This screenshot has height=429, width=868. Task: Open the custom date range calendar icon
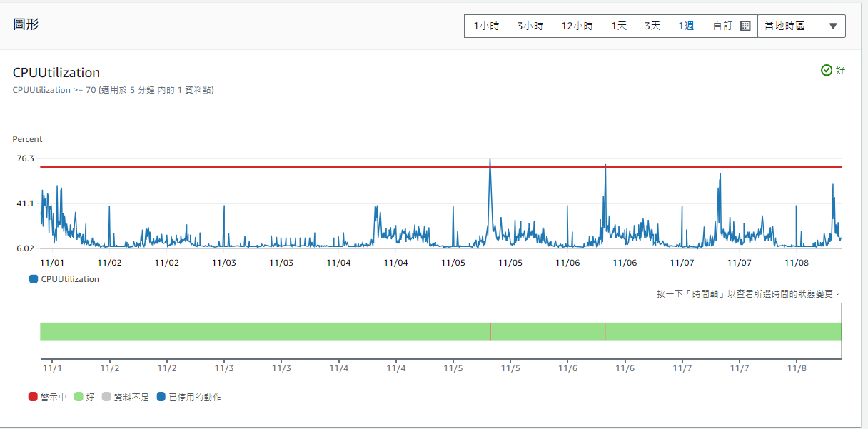(745, 25)
